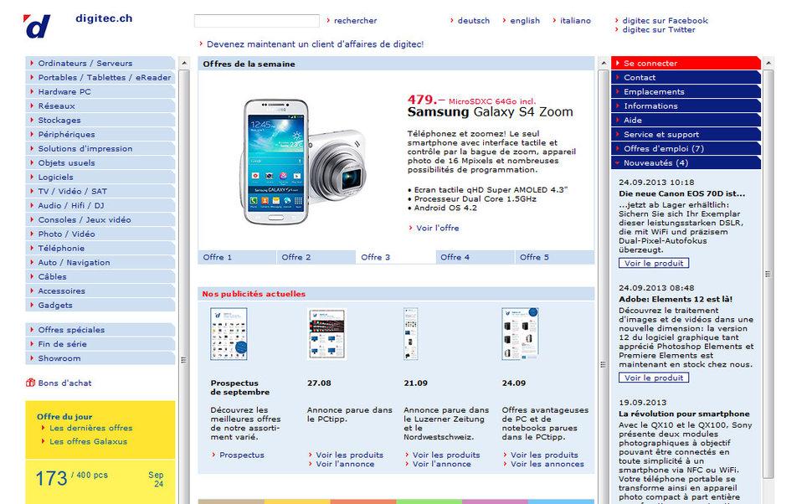This screenshot has width=812, height=504.
Task: Click the digitec logo icon
Action: point(37,26)
